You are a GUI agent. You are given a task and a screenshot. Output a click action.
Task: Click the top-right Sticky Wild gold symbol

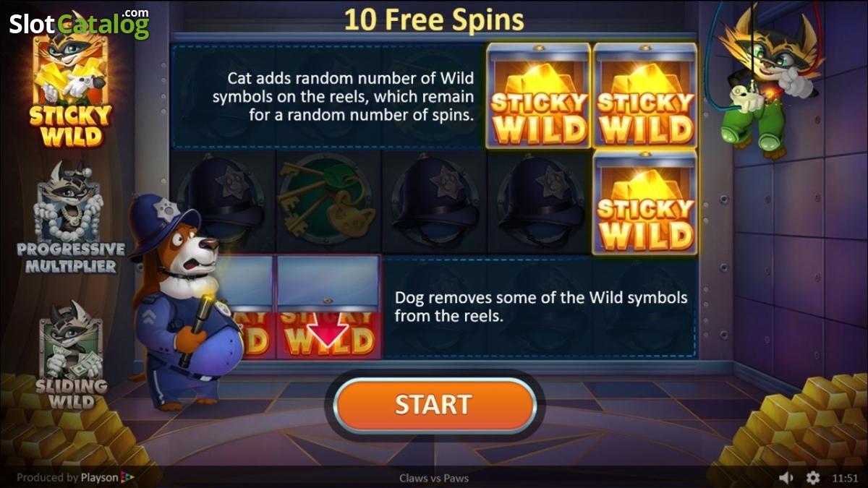point(644,95)
